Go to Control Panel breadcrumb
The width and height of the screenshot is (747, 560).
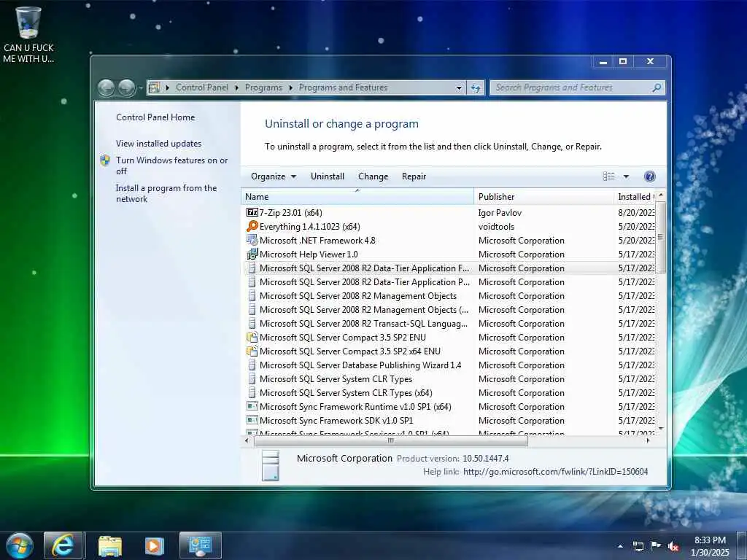pyautogui.click(x=202, y=87)
